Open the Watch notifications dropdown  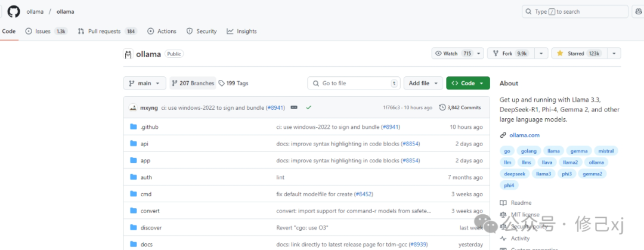point(478,54)
